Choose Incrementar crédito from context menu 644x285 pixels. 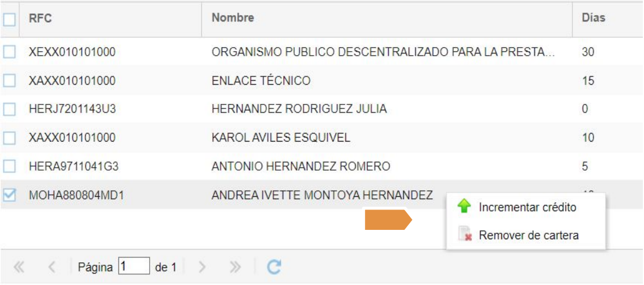pyautogui.click(x=527, y=207)
